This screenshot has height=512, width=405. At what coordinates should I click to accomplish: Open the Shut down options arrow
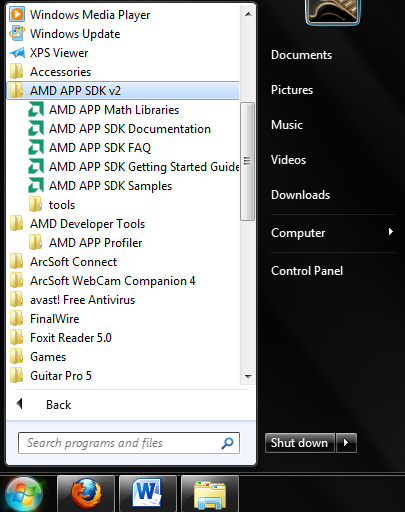tap(346, 443)
